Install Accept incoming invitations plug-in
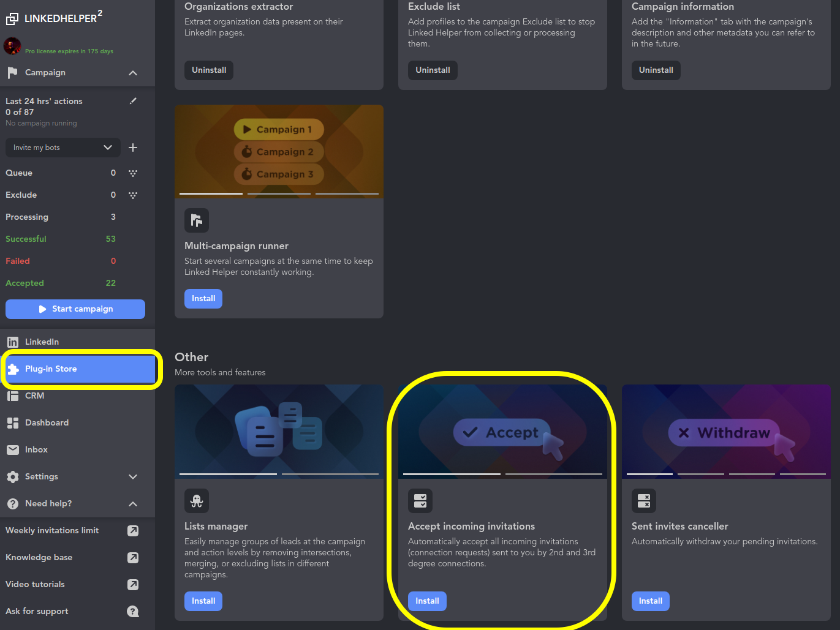This screenshot has height=630, width=840. pos(427,601)
